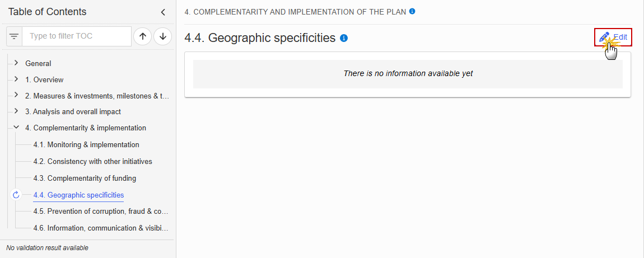Open 4.1. Monitoring & implementation
This screenshot has height=258, width=644.
pos(86,145)
